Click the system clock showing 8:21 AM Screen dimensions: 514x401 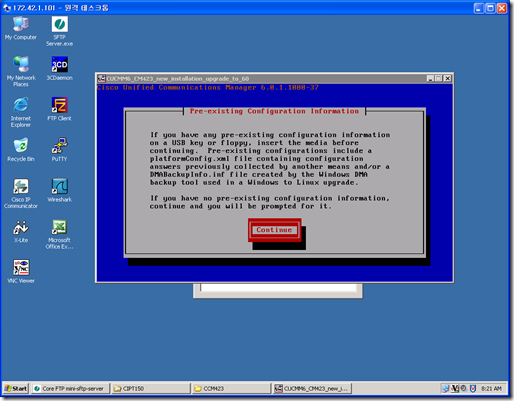(491, 388)
